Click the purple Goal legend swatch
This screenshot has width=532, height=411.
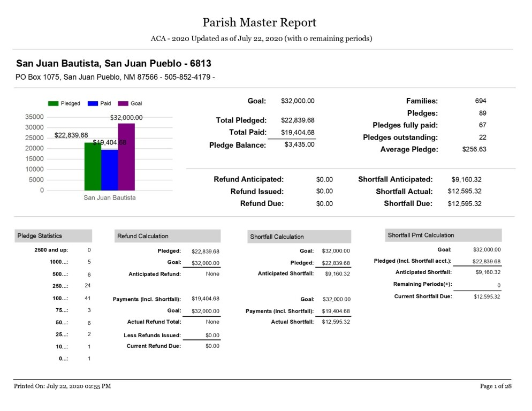point(124,103)
